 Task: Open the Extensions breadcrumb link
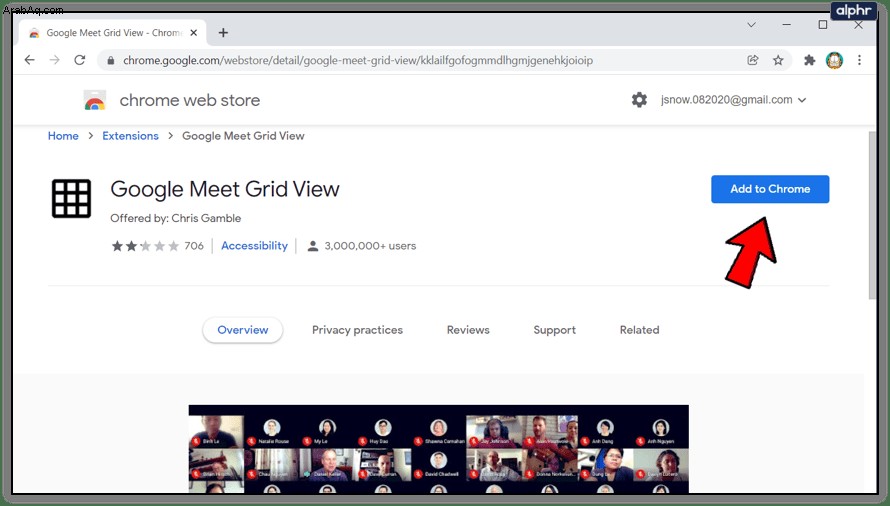pyautogui.click(x=130, y=136)
